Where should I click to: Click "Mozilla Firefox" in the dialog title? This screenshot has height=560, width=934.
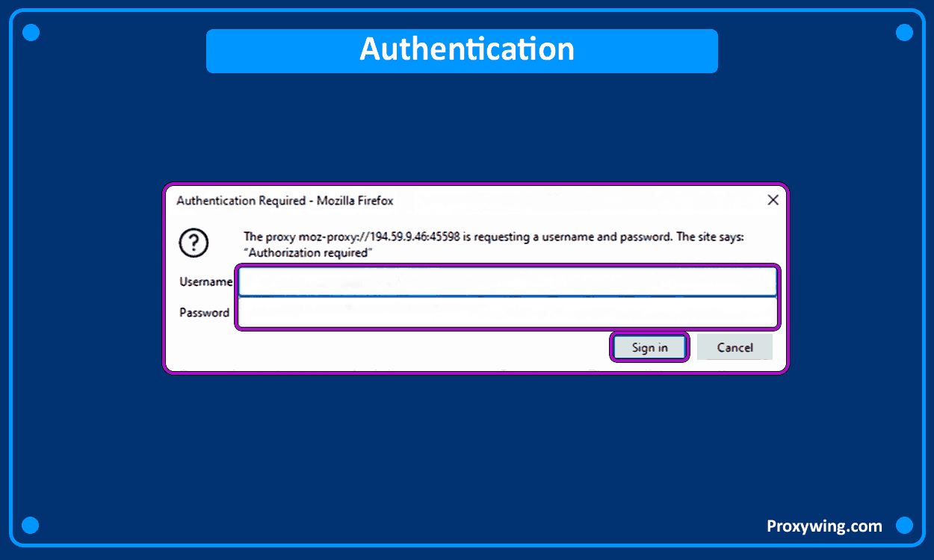(355, 201)
